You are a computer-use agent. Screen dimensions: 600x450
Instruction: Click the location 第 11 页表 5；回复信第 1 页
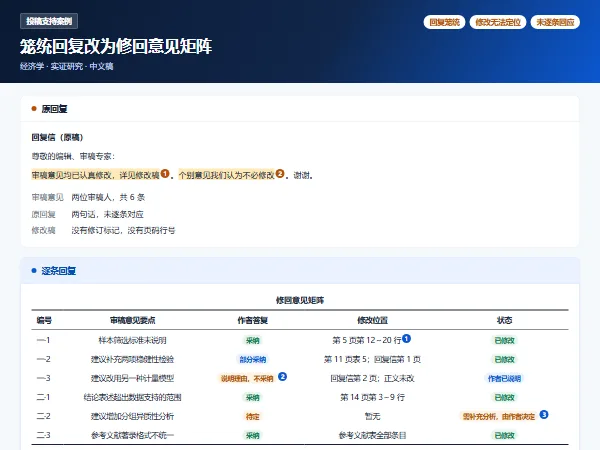pos(372,359)
